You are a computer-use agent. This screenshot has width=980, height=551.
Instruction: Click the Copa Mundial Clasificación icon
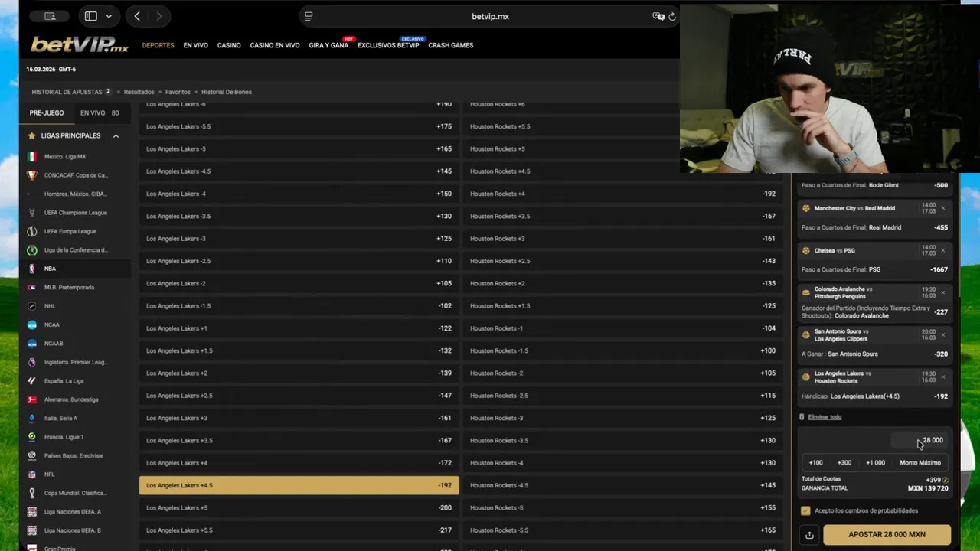[31, 493]
